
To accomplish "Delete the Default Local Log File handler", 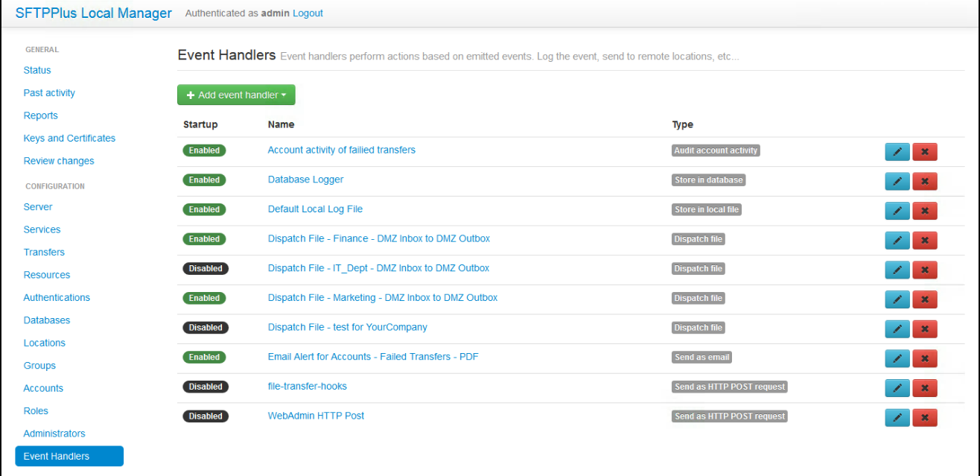I will coord(924,211).
